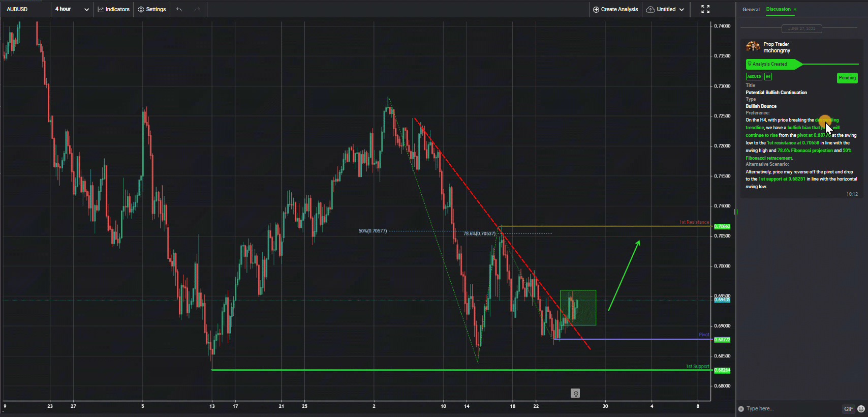Toggle fullscreen chart view
The height and width of the screenshot is (417, 868).
[705, 9]
